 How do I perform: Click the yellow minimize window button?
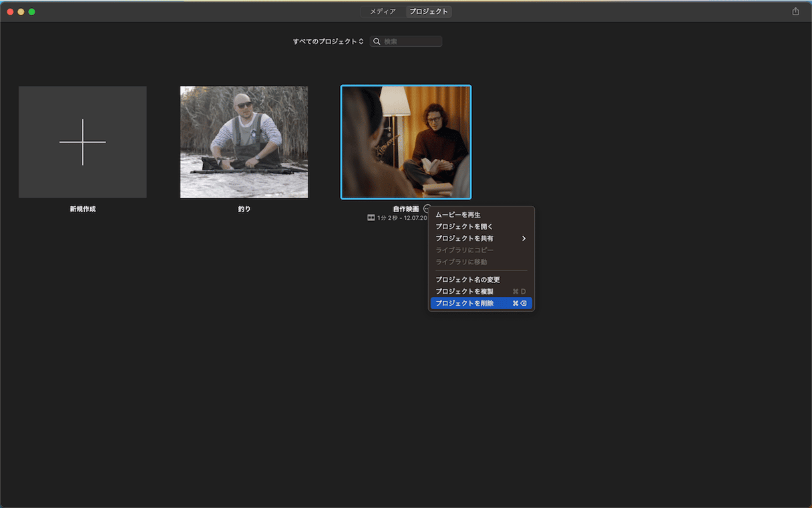(x=21, y=12)
